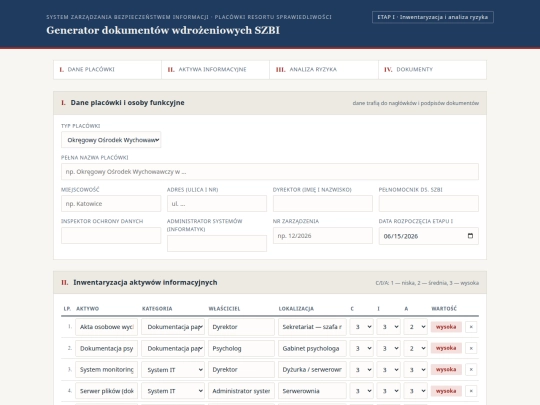Open the Typ placówki dropdown

coord(111,140)
